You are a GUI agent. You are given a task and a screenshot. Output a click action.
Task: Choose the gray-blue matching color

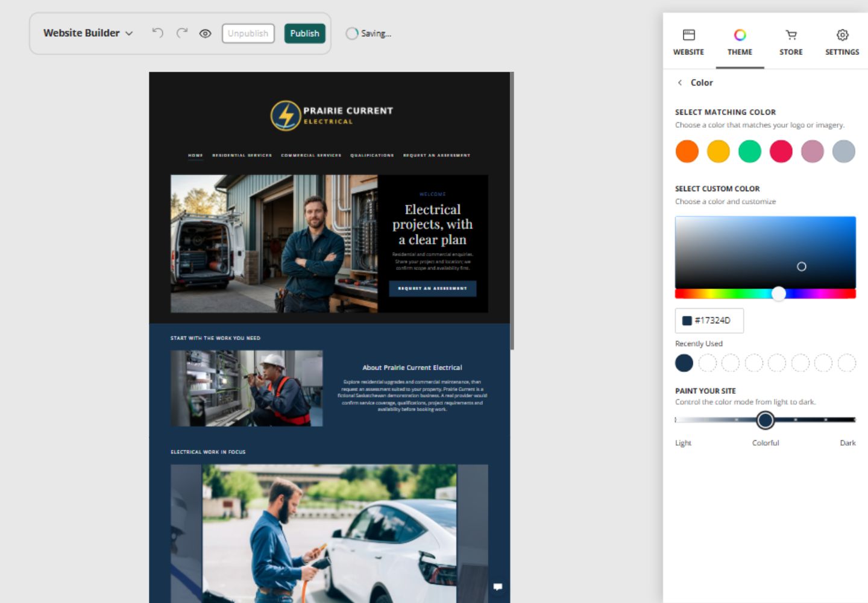844,151
